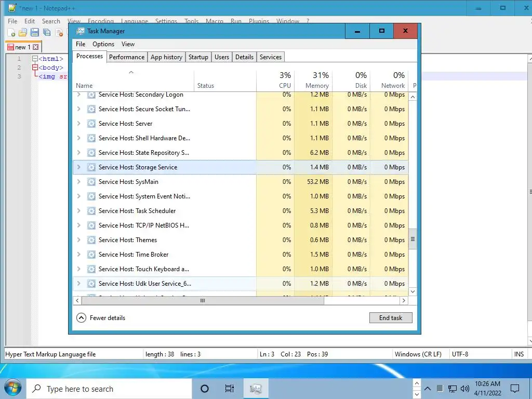Image resolution: width=532 pixels, height=399 pixels.
Task: Sort processes by Disk column
Action: coord(351,81)
